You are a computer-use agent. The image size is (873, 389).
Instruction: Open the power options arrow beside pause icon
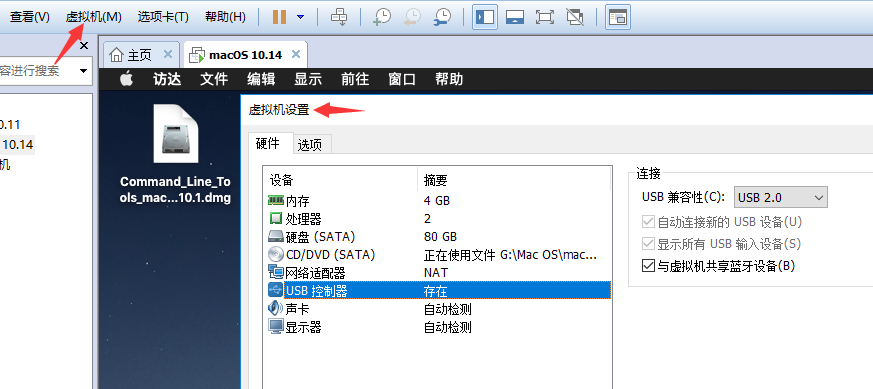click(301, 17)
